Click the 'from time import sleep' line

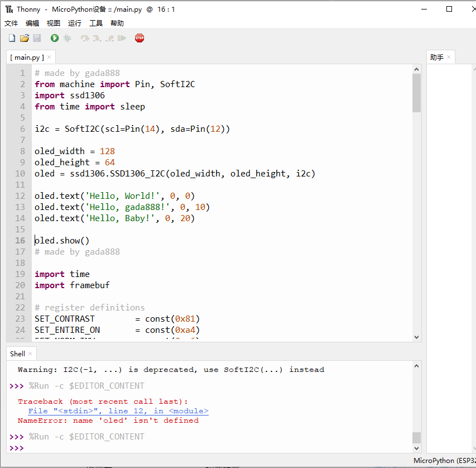coord(89,107)
